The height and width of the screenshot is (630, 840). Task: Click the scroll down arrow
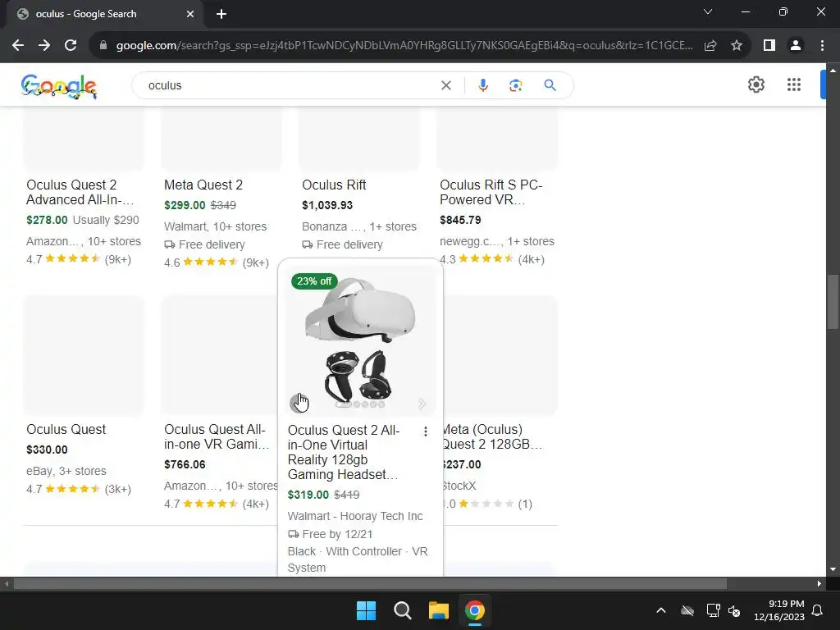pyautogui.click(x=833, y=569)
